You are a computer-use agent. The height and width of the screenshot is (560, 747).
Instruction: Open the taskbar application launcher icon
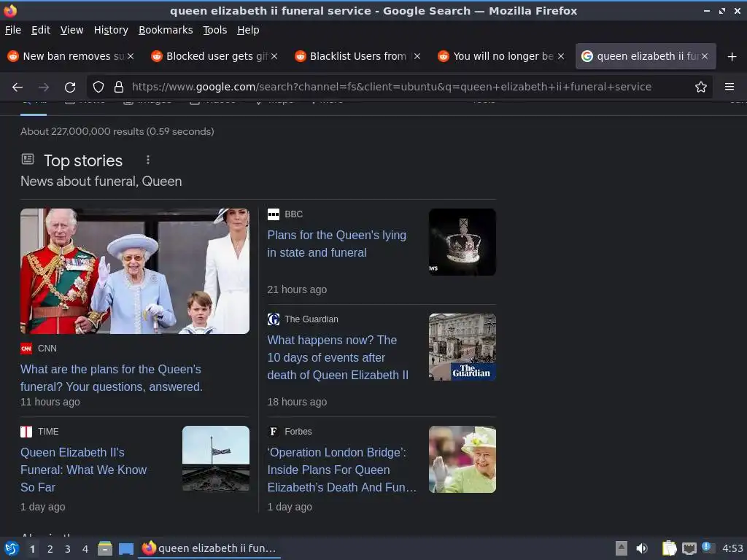(x=12, y=548)
